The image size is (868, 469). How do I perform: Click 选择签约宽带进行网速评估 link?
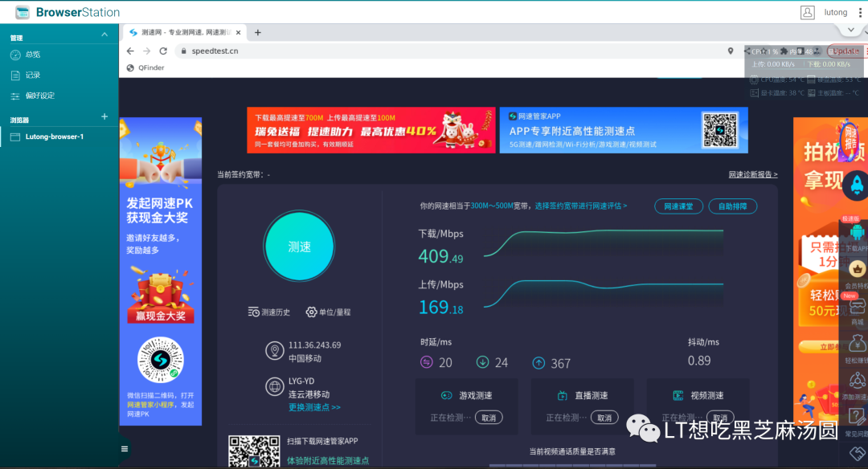(x=581, y=206)
